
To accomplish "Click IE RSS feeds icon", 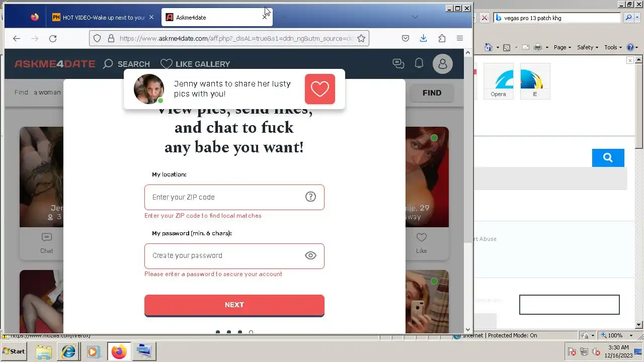I will [507, 47].
